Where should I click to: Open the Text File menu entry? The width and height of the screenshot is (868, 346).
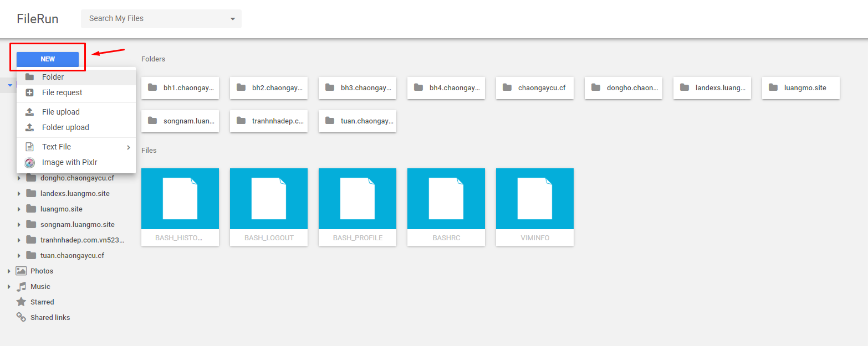tap(76, 147)
